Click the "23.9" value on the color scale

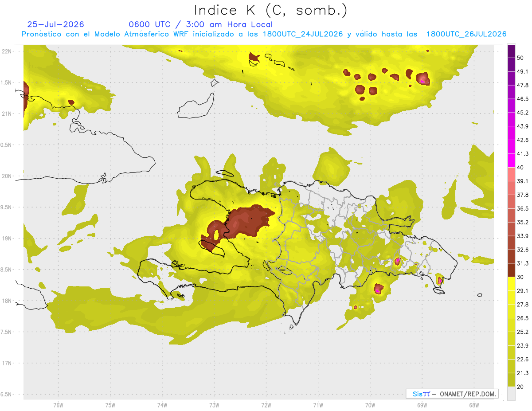click(x=523, y=346)
